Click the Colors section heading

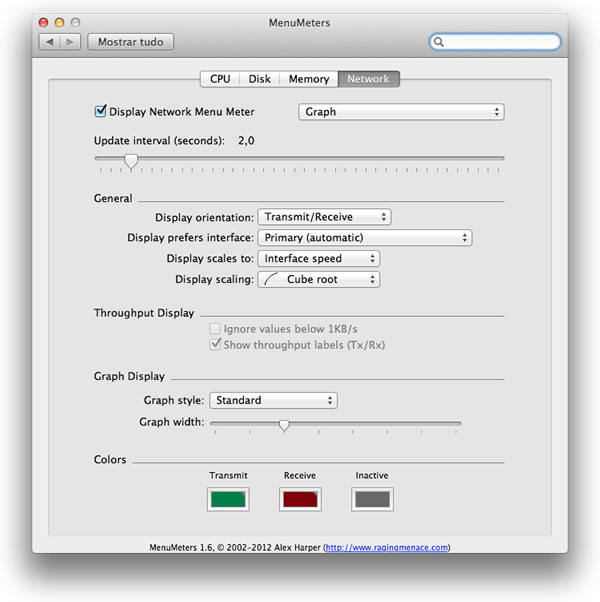(x=110, y=460)
